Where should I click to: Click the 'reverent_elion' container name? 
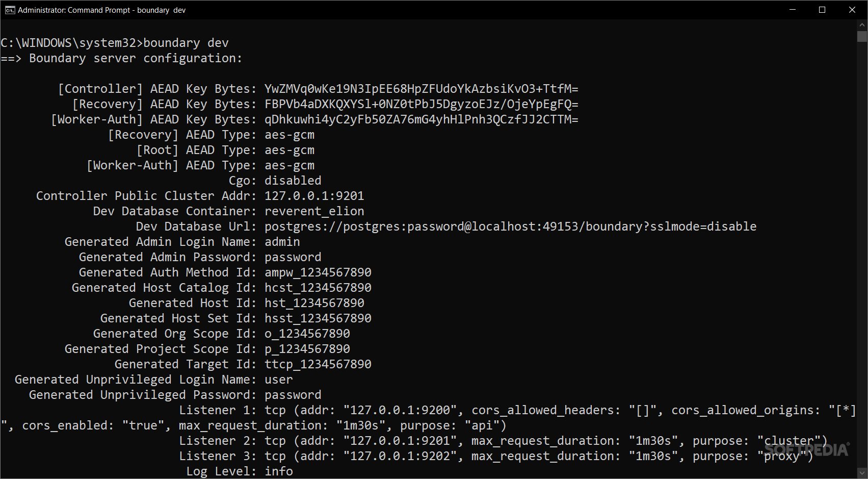(314, 211)
